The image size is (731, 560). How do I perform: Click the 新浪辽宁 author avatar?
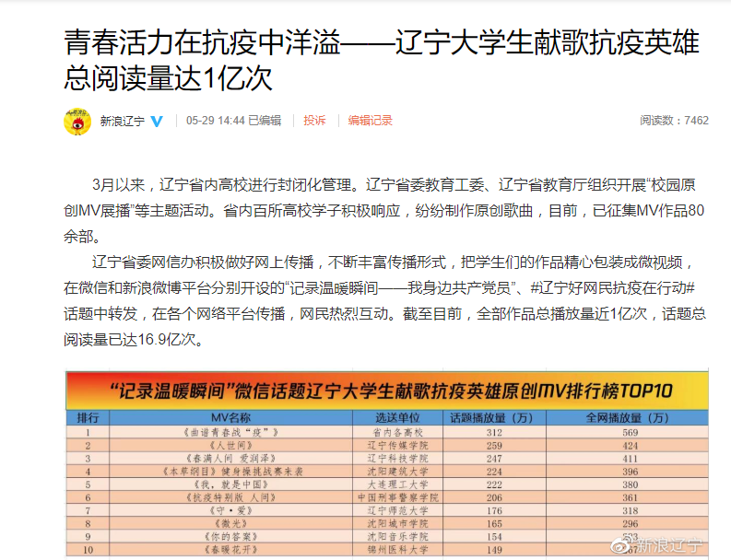tap(77, 121)
